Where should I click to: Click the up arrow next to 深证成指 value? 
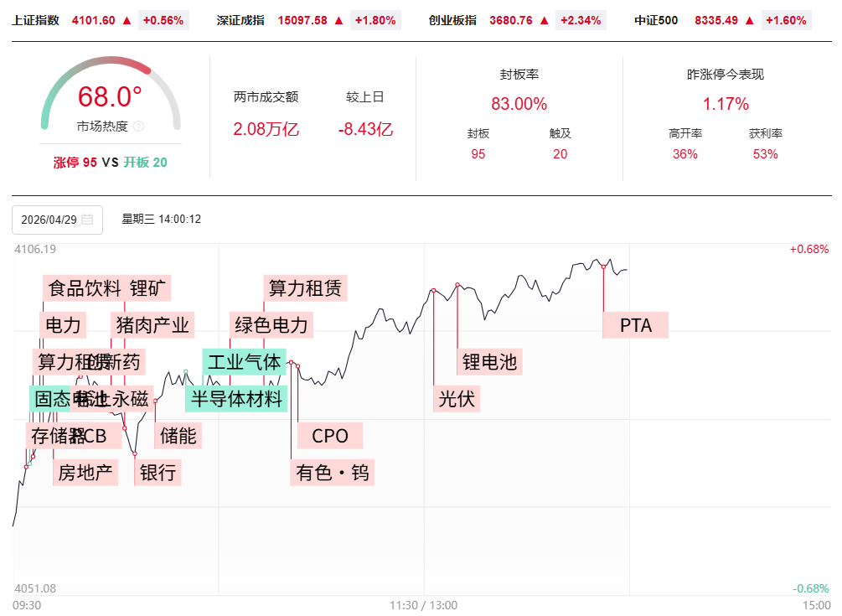click(339, 20)
